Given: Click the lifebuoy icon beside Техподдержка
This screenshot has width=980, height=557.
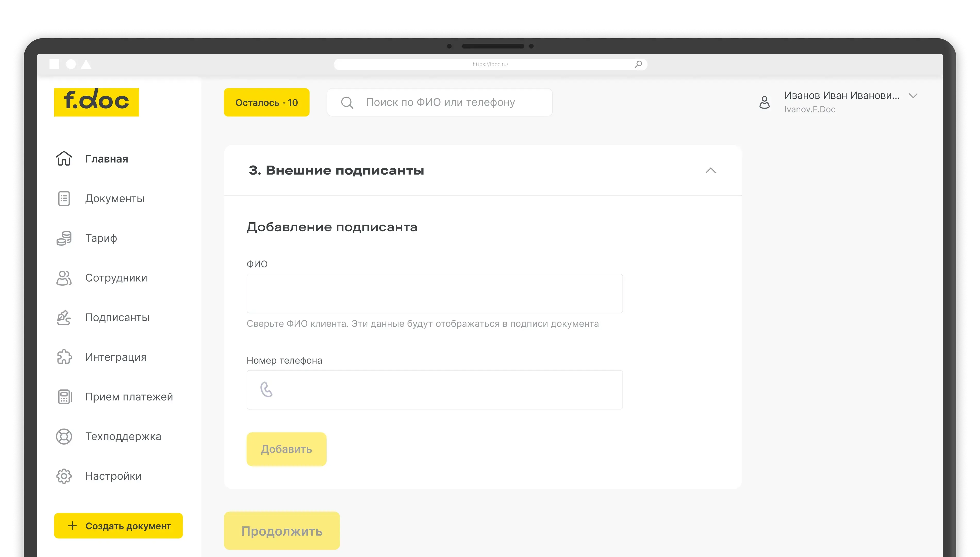Looking at the screenshot, I should (64, 437).
